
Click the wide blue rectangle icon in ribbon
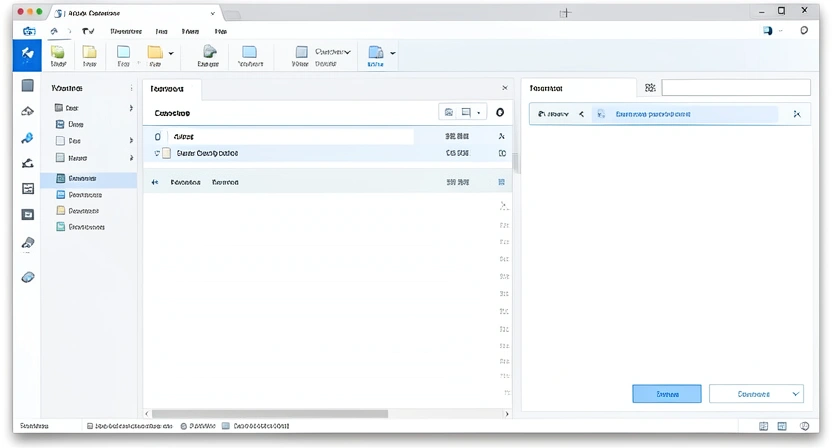249,51
